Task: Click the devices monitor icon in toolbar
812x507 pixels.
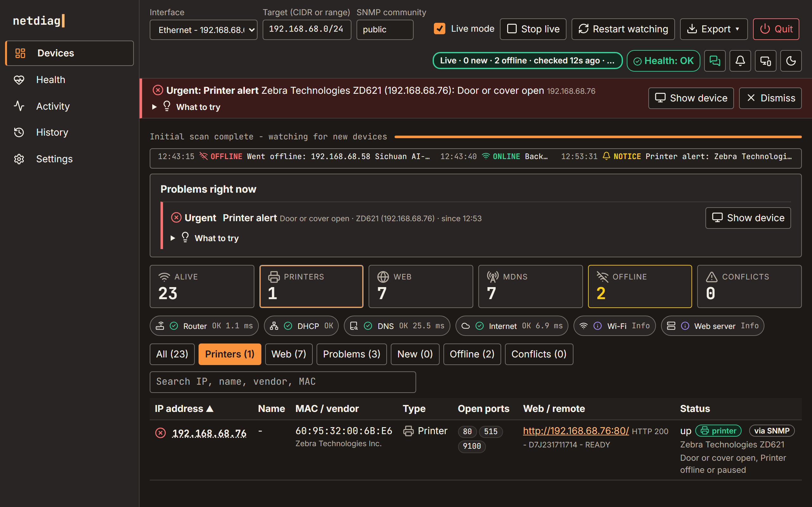Action: point(765,61)
